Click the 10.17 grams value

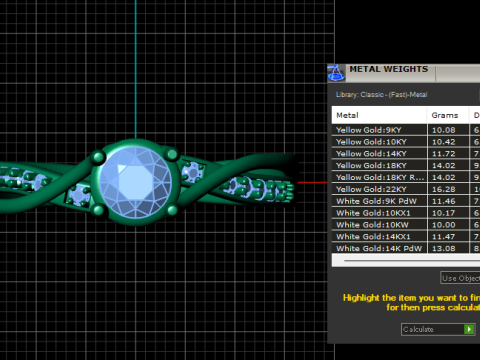click(x=444, y=213)
